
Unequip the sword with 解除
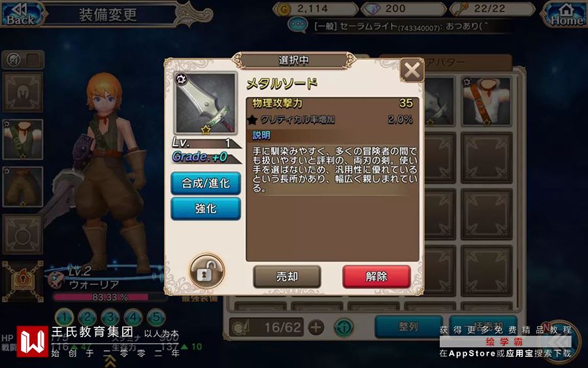[376, 277]
